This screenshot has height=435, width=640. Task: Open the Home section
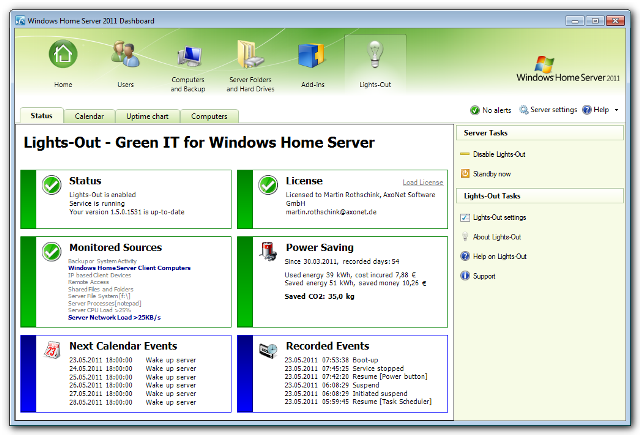coord(63,64)
